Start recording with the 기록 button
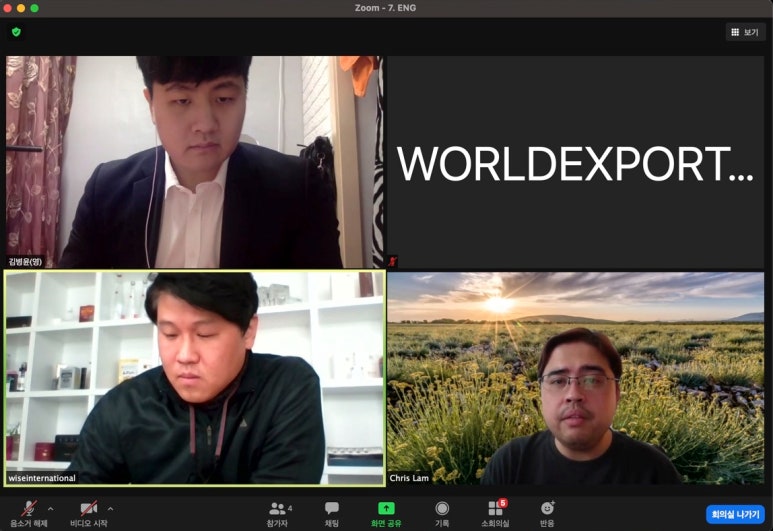Screen dimensions: 773x531 [442, 513]
